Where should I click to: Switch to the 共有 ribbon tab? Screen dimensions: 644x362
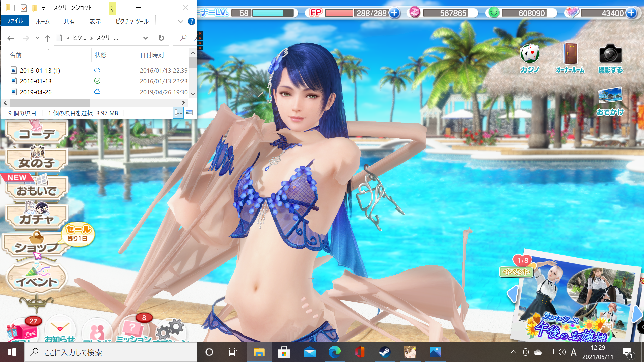point(69,21)
